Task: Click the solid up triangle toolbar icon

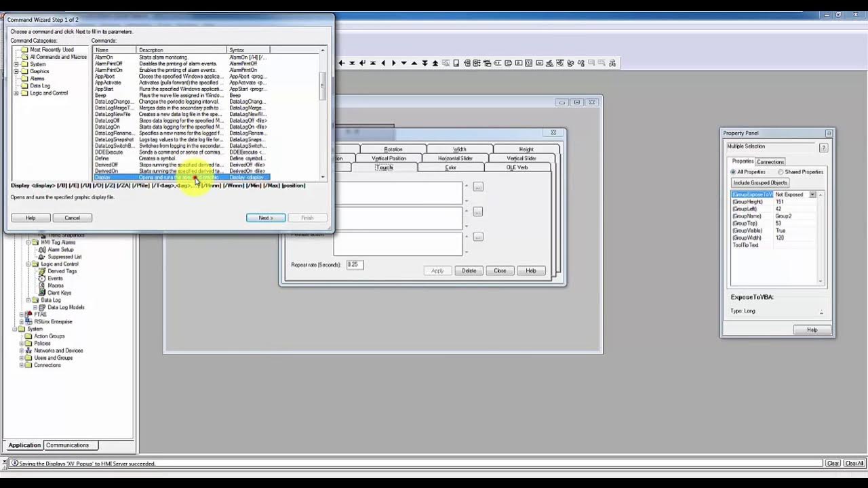Action: tap(414, 63)
